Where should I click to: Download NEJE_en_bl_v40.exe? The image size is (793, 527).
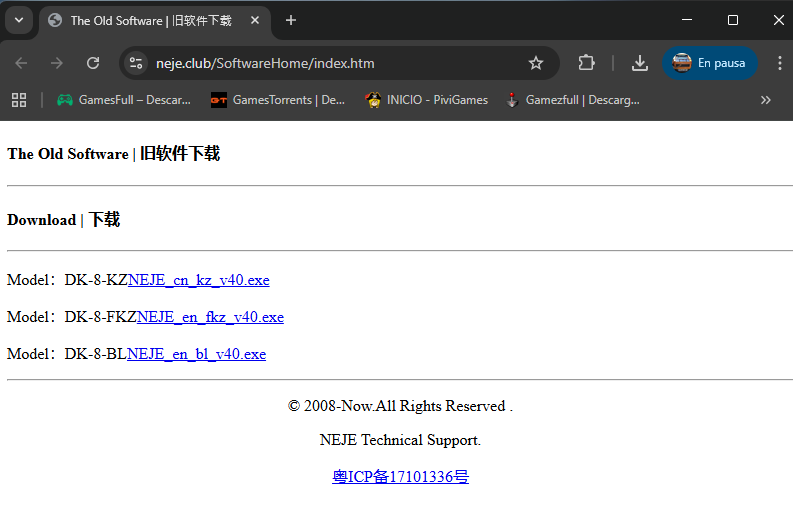point(196,354)
